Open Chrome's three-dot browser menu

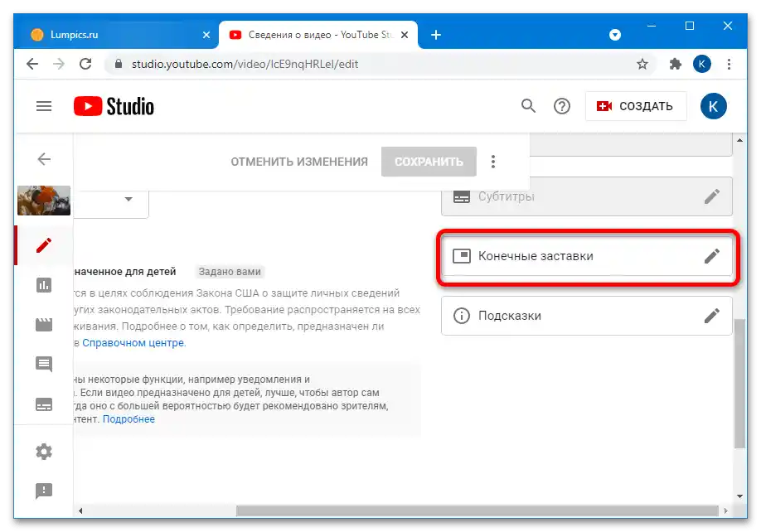click(729, 64)
